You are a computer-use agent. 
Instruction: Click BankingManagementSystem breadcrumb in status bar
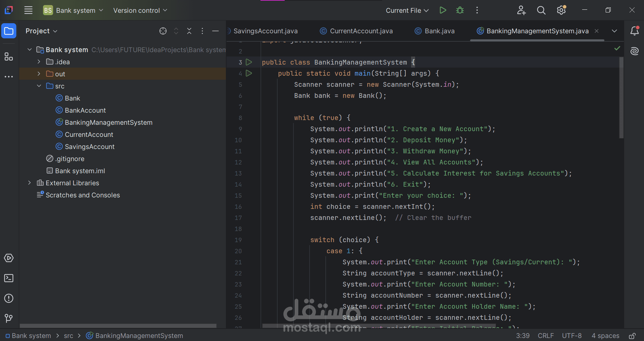pos(135,336)
